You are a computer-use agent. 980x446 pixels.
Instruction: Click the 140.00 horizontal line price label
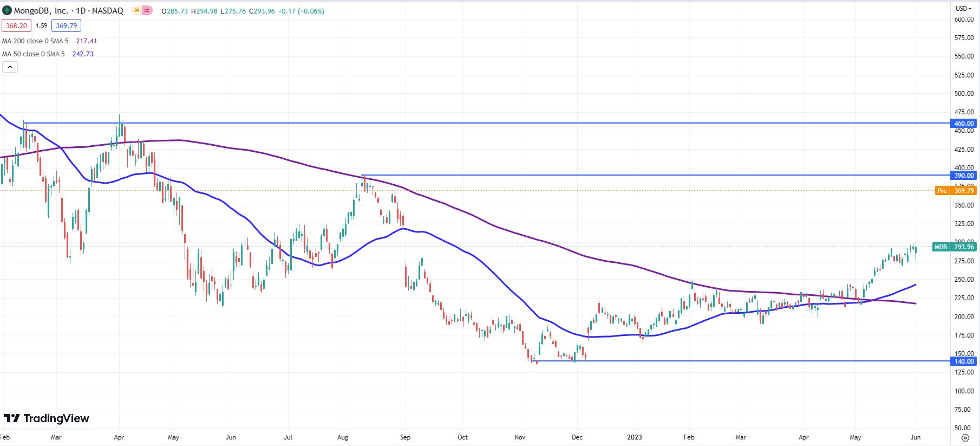(964, 361)
